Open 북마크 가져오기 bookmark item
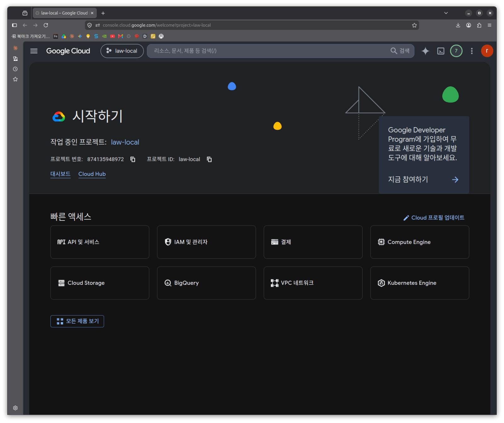504x423 pixels. coord(31,36)
